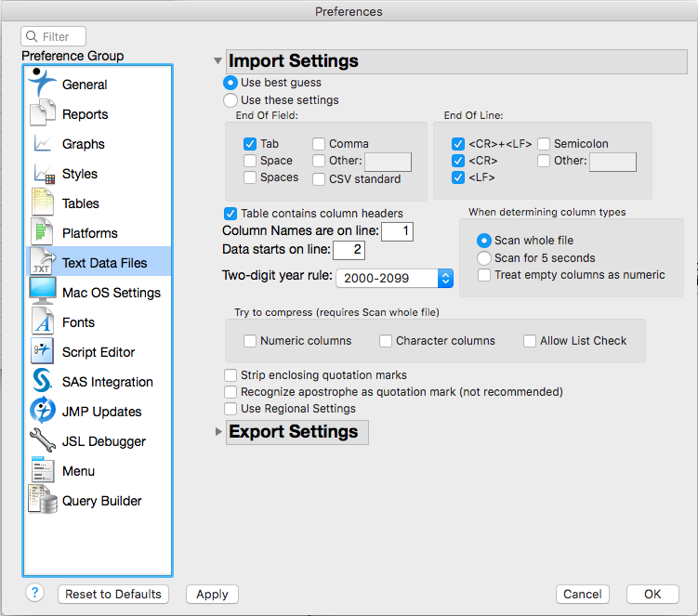Switch to the Fonts preference group

coord(78,322)
